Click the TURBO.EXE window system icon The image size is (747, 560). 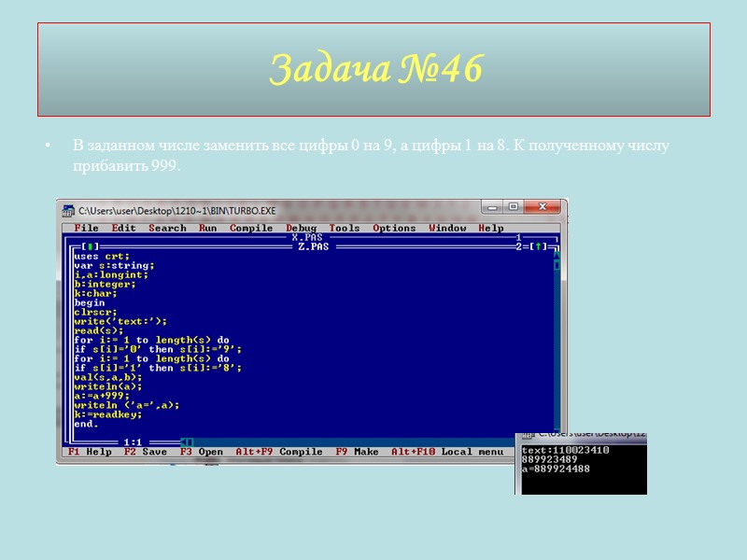tap(68, 211)
